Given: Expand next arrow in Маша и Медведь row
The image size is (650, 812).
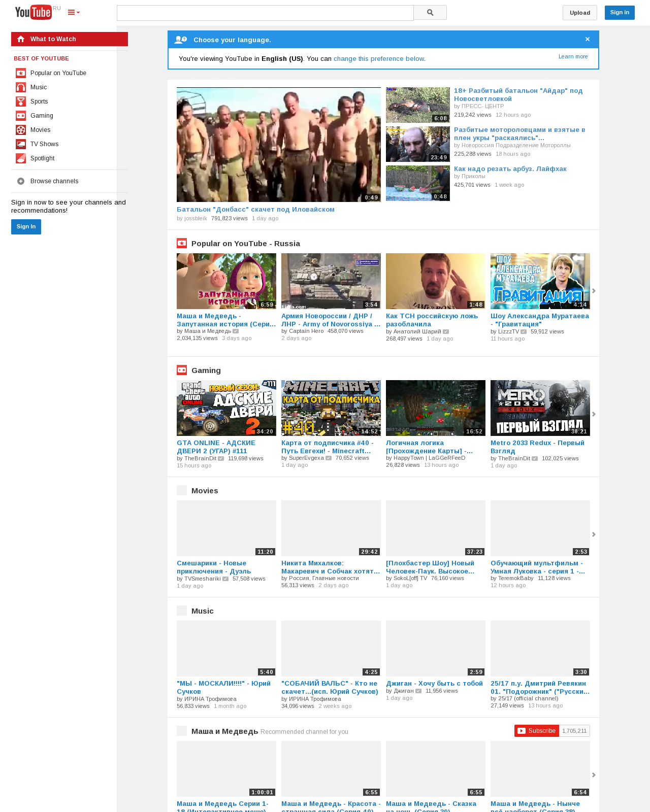Looking at the screenshot, I should click(594, 775).
